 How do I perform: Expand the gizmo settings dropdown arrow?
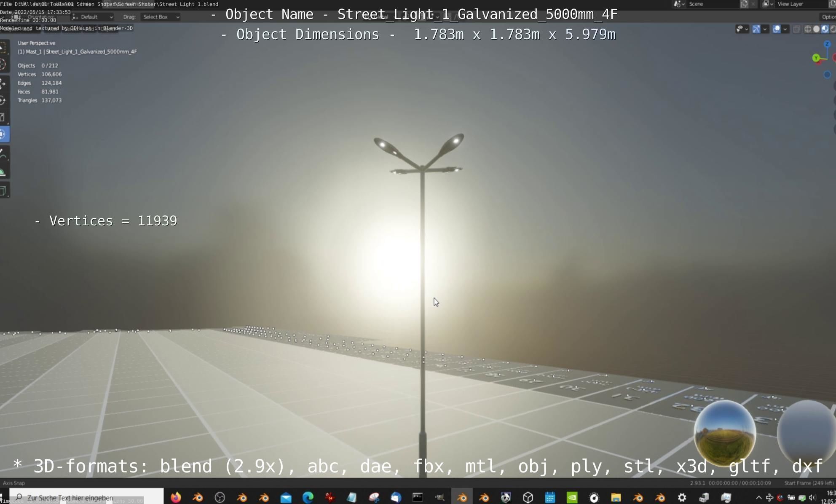pyautogui.click(x=765, y=29)
